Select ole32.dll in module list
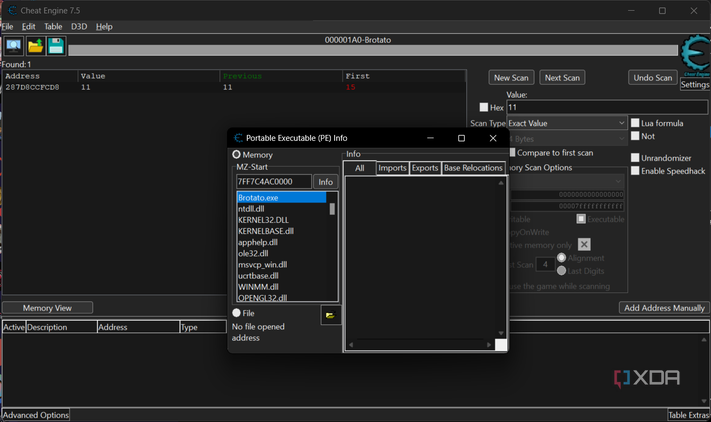 [x=282, y=253]
